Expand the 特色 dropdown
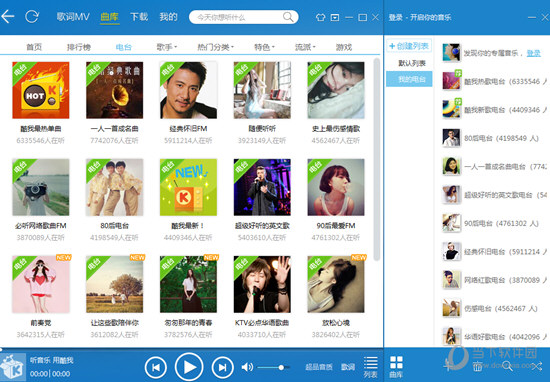Viewport: 550px width, 382px height. 264,47
